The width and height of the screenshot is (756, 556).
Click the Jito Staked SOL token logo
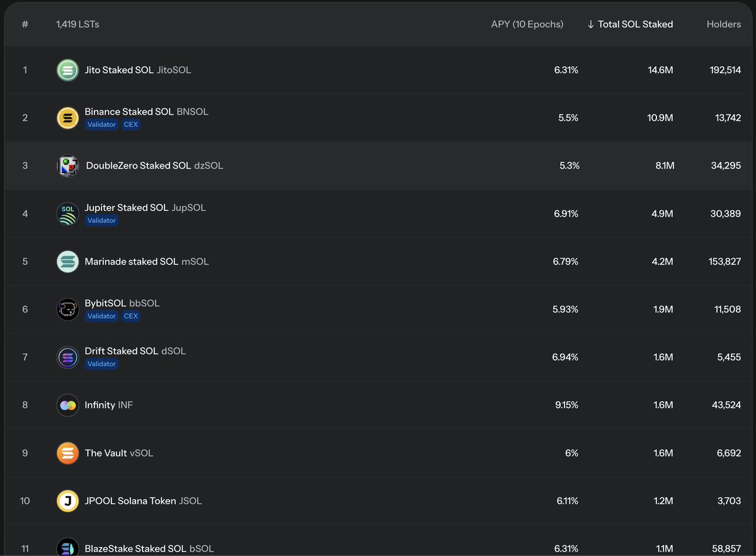point(67,70)
